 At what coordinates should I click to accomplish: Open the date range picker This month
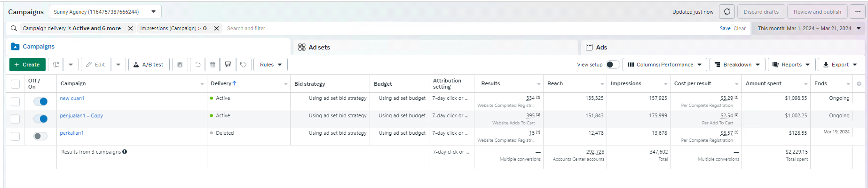[x=809, y=28]
